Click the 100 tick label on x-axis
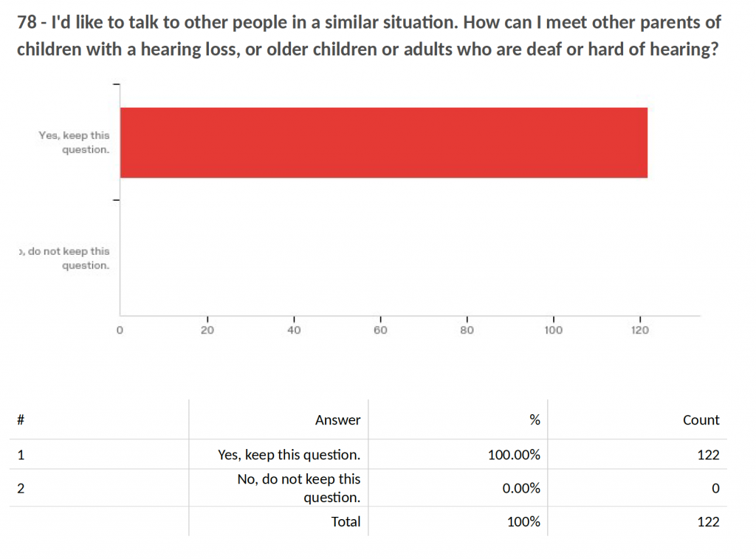756x559 pixels. pos(554,330)
